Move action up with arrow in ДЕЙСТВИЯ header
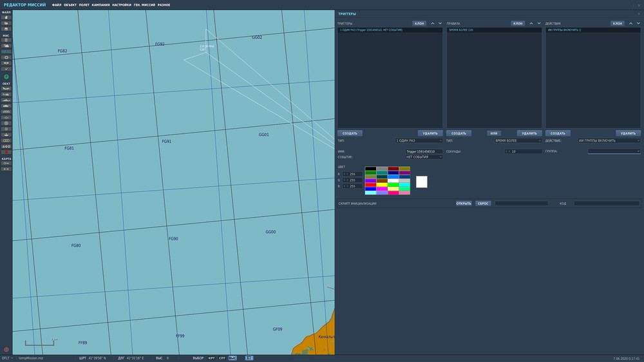The width and height of the screenshot is (644, 362). click(x=631, y=23)
